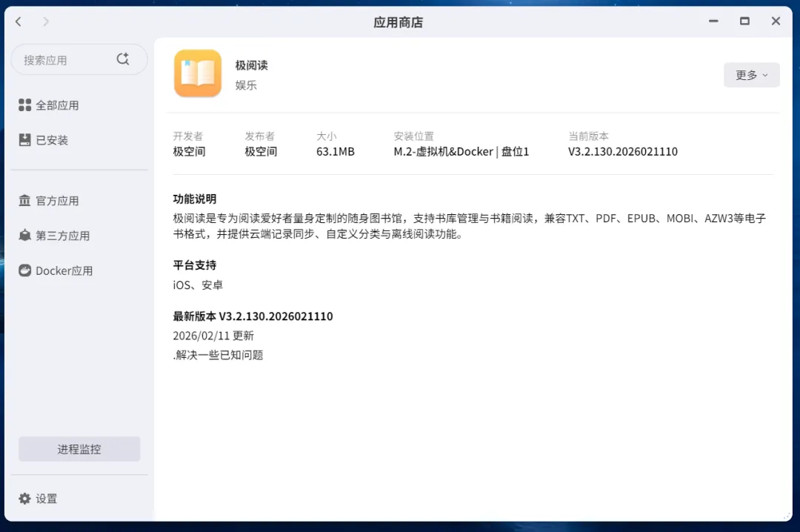Click the 设置 gear icon

click(x=24, y=499)
